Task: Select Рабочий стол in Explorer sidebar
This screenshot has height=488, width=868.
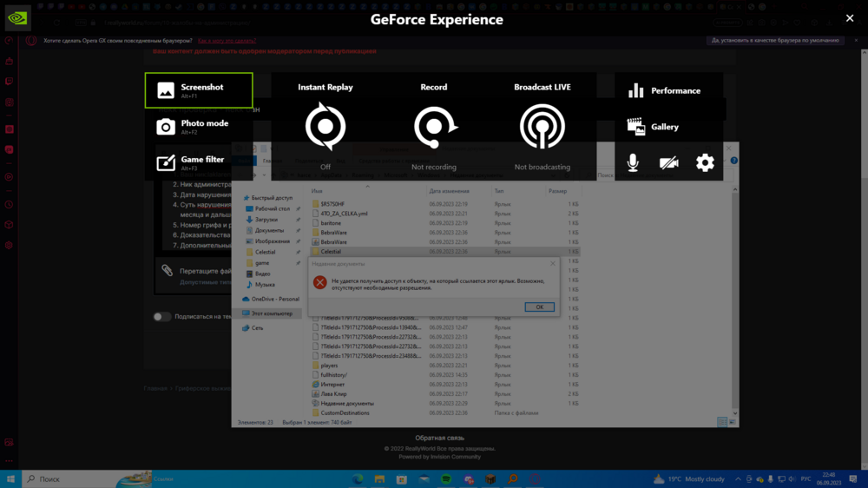Action: 272,208
